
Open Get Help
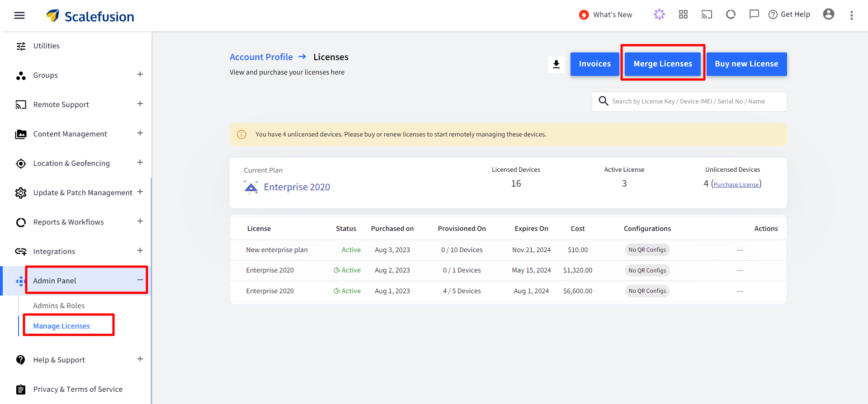tap(789, 14)
